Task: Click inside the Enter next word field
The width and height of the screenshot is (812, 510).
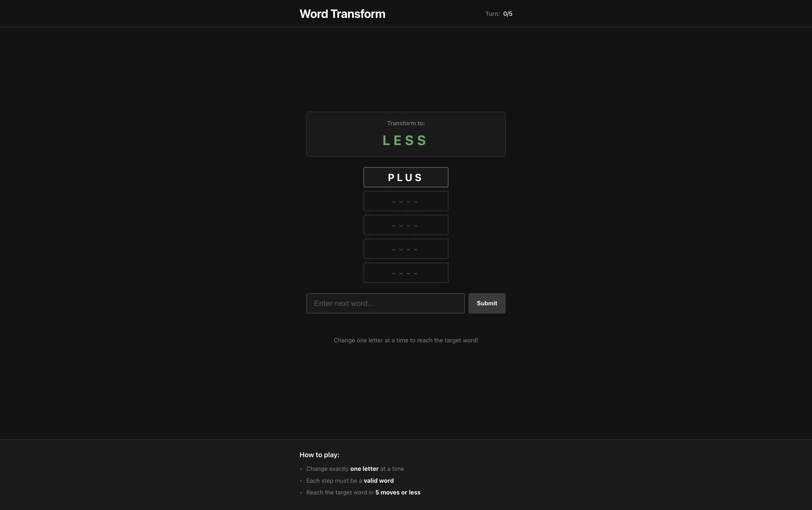Action: (385, 303)
